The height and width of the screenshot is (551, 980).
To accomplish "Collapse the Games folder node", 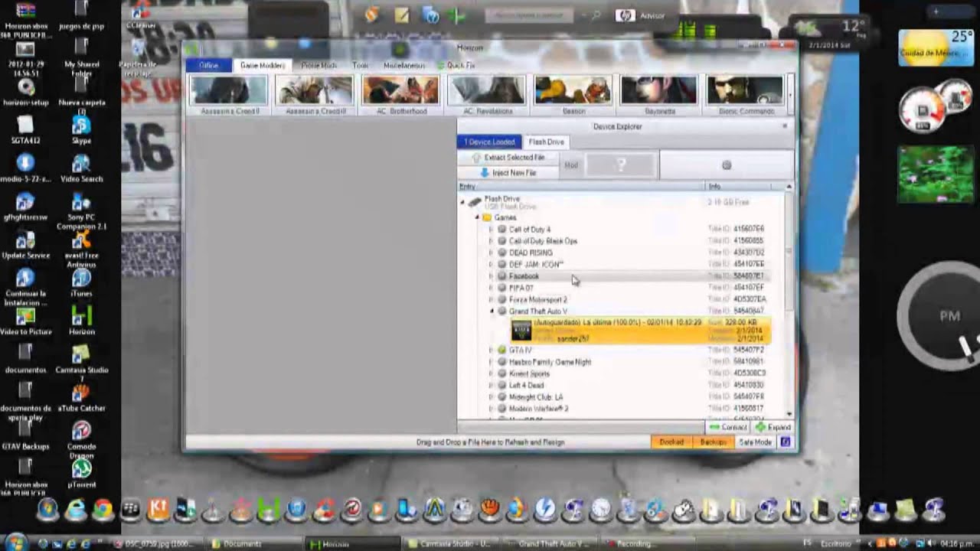I will click(x=476, y=217).
